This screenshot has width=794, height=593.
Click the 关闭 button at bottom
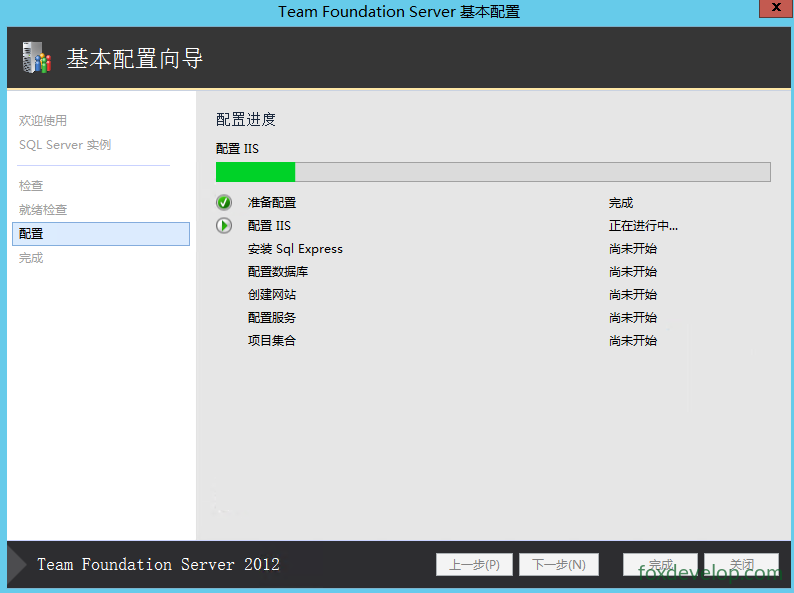pos(741,564)
